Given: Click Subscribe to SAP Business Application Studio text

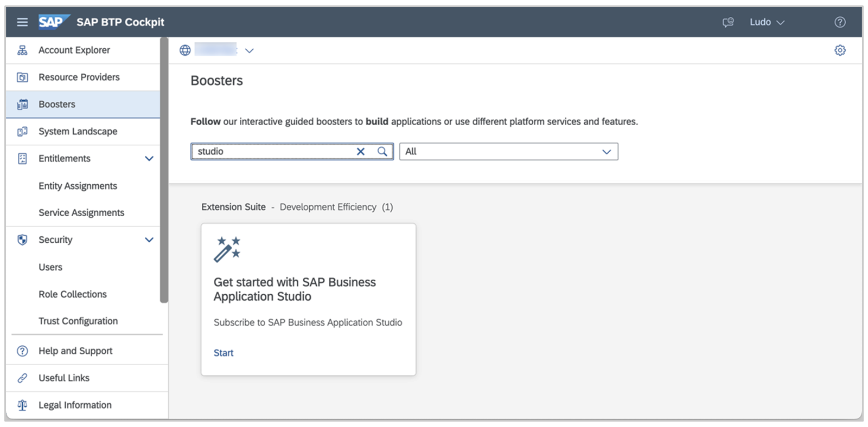Looking at the screenshot, I should pos(308,323).
